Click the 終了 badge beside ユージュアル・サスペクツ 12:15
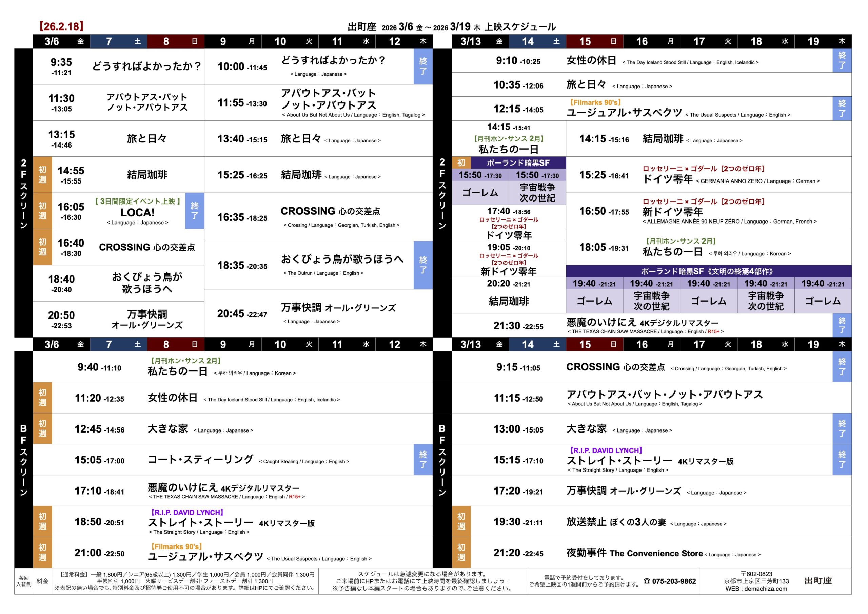 click(x=842, y=109)
